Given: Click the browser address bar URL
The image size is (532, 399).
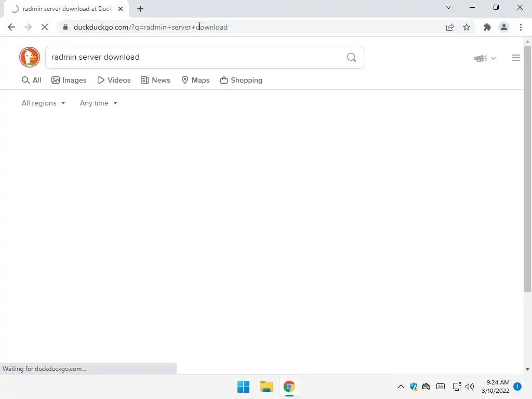Looking at the screenshot, I should [151, 27].
